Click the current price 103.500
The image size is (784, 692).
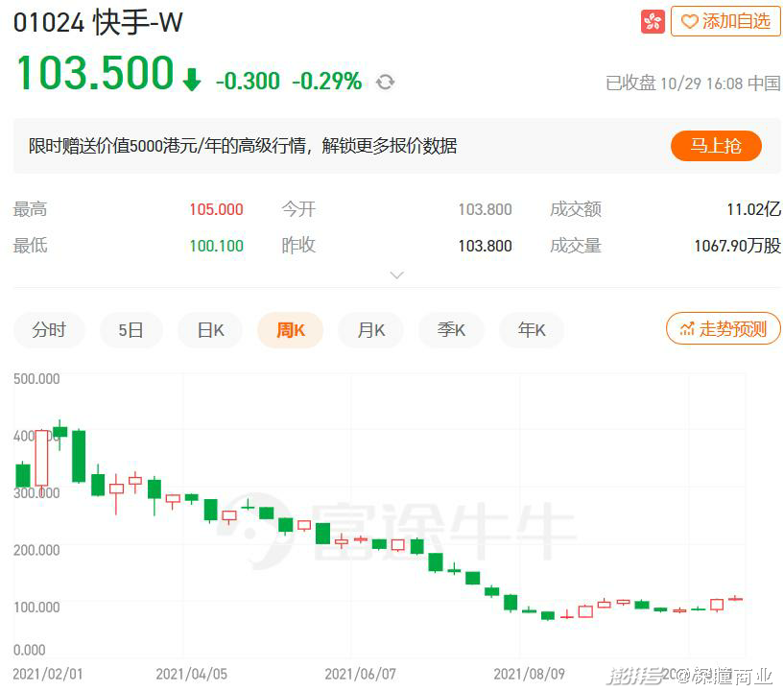[95, 74]
